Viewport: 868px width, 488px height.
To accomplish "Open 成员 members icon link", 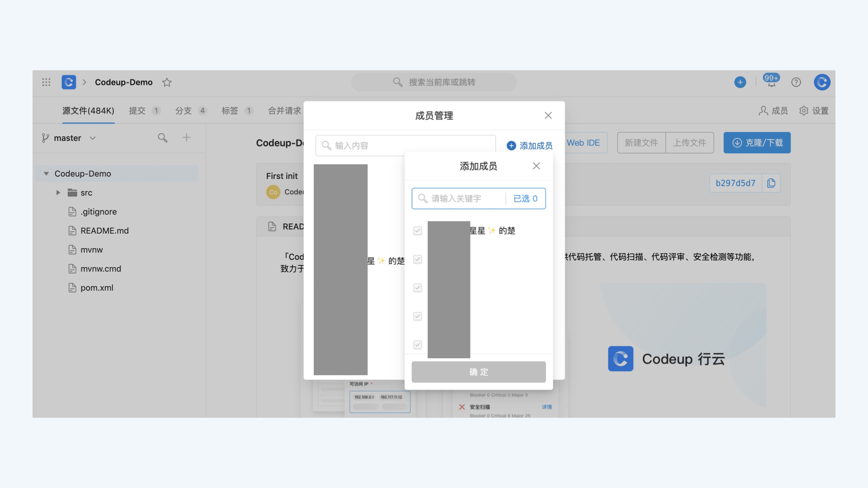I will click(x=773, y=111).
